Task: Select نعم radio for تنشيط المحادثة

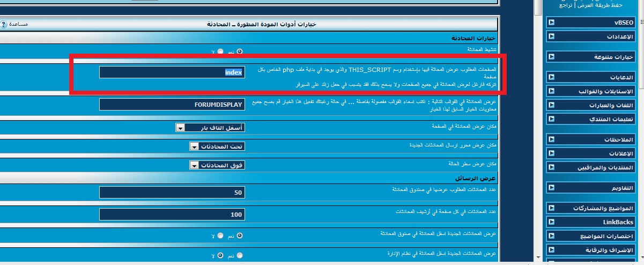Action: tap(239, 51)
